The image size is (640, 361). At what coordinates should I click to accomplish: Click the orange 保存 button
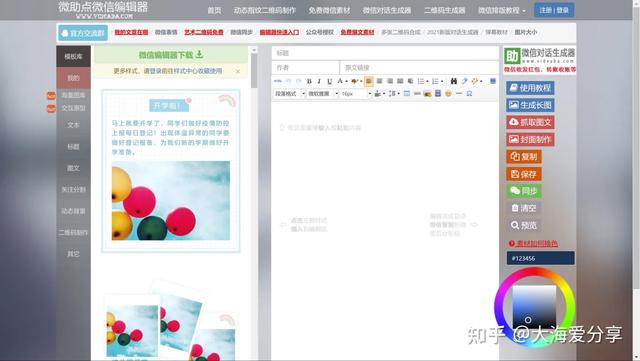point(524,174)
